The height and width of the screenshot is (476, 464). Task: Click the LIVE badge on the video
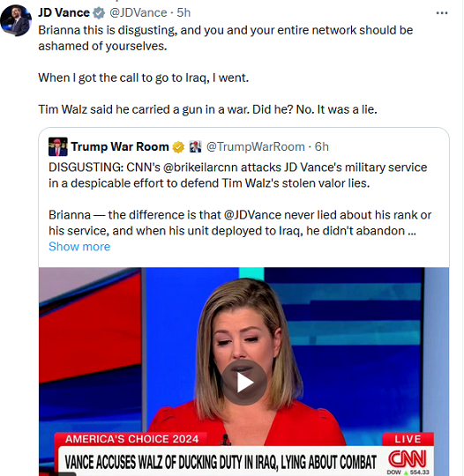[408, 440]
